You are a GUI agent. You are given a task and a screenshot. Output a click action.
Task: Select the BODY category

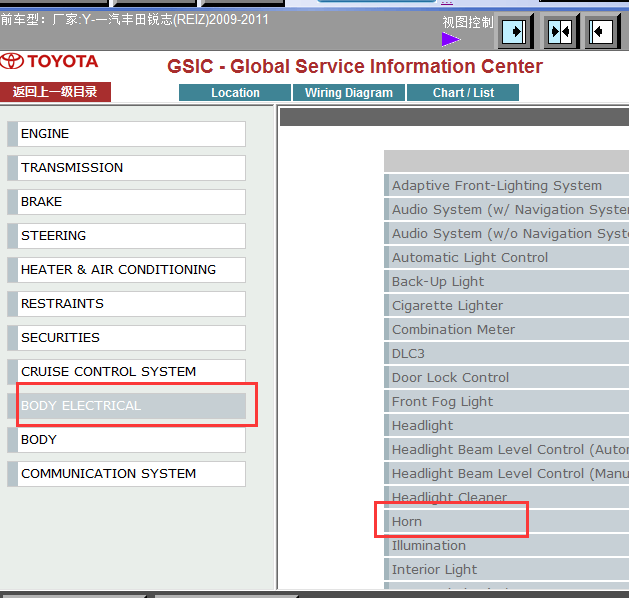click(127, 440)
